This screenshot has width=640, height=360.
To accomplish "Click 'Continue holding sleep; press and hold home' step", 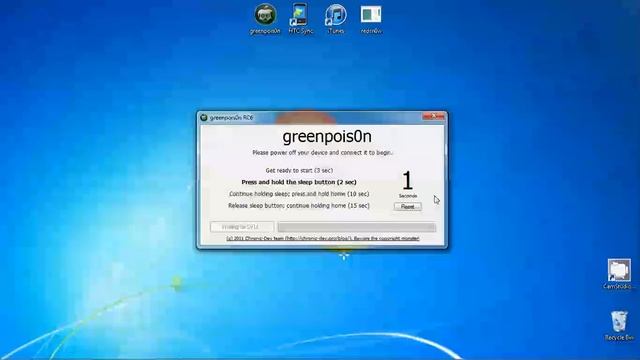I will click(x=299, y=194).
